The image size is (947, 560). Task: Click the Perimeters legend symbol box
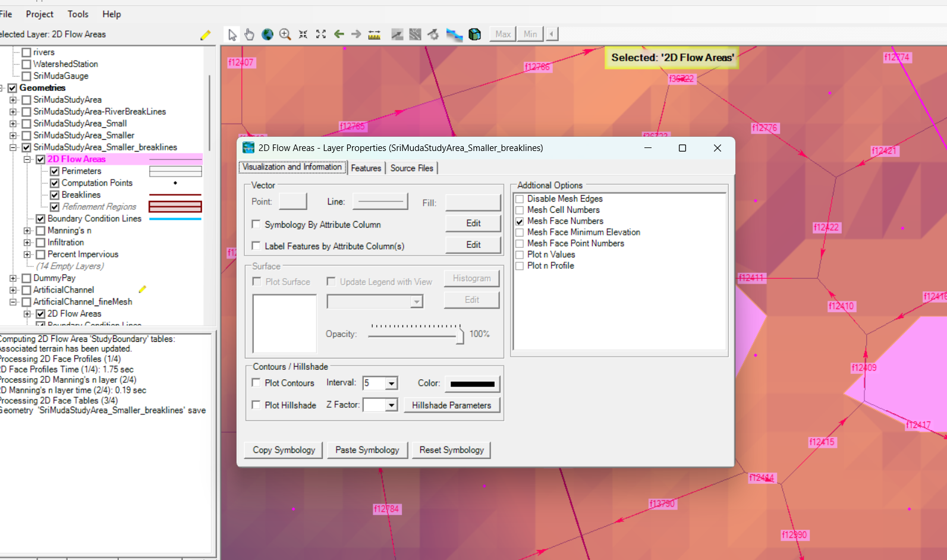coord(175,171)
